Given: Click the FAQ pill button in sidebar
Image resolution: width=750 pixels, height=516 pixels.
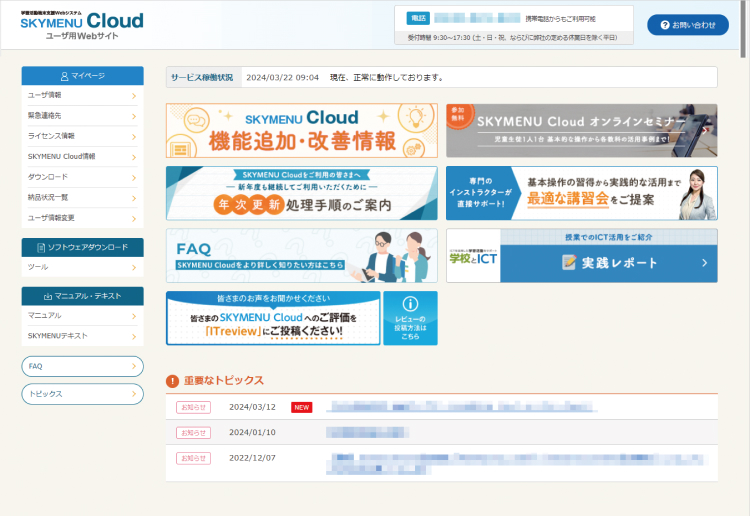Looking at the screenshot, I should 82,366.
